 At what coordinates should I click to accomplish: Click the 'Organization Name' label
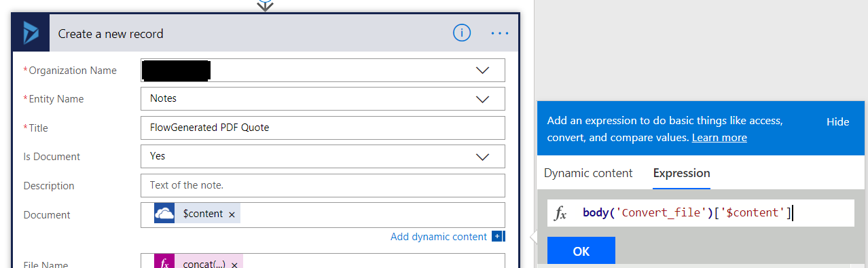72,71
